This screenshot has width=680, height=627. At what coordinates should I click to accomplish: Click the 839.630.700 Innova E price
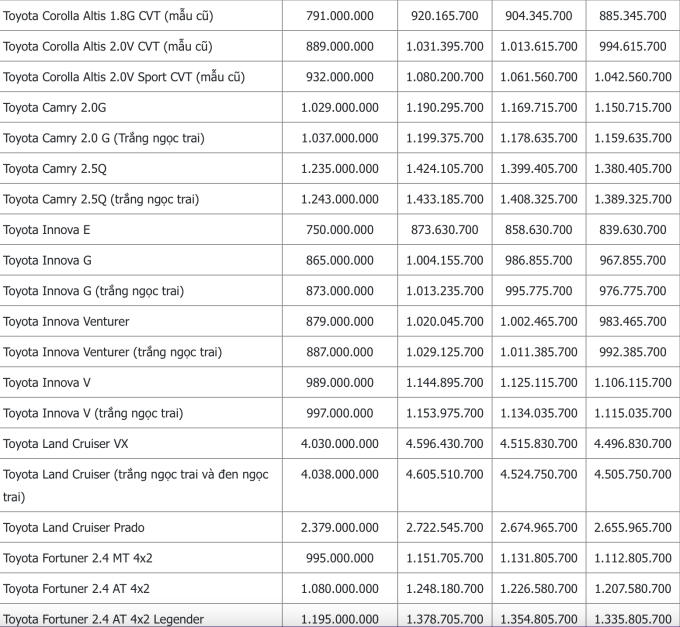(632, 230)
